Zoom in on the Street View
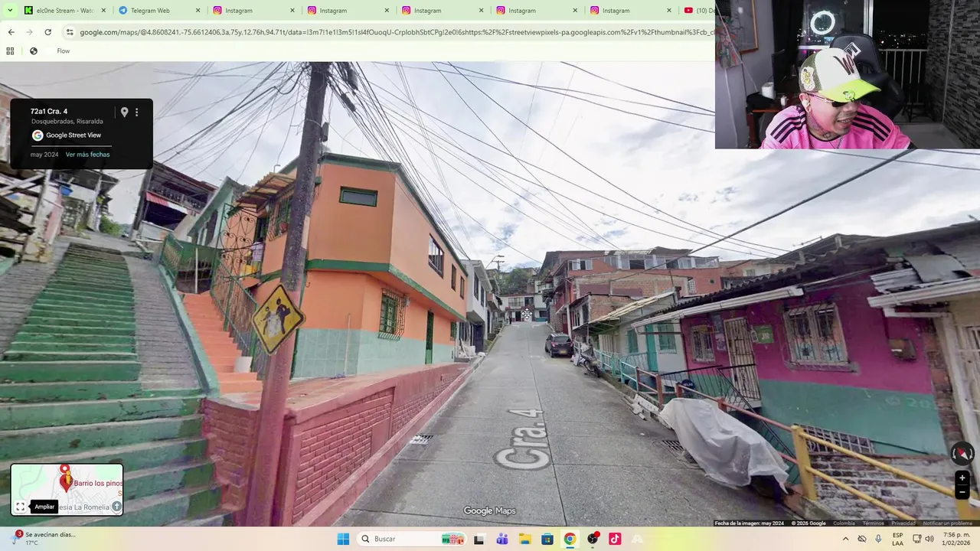 pyautogui.click(x=962, y=478)
